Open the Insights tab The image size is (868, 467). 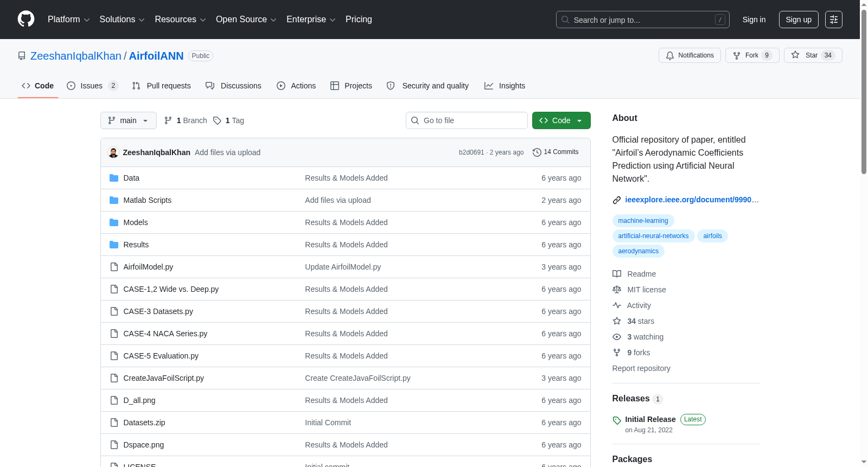(x=505, y=86)
